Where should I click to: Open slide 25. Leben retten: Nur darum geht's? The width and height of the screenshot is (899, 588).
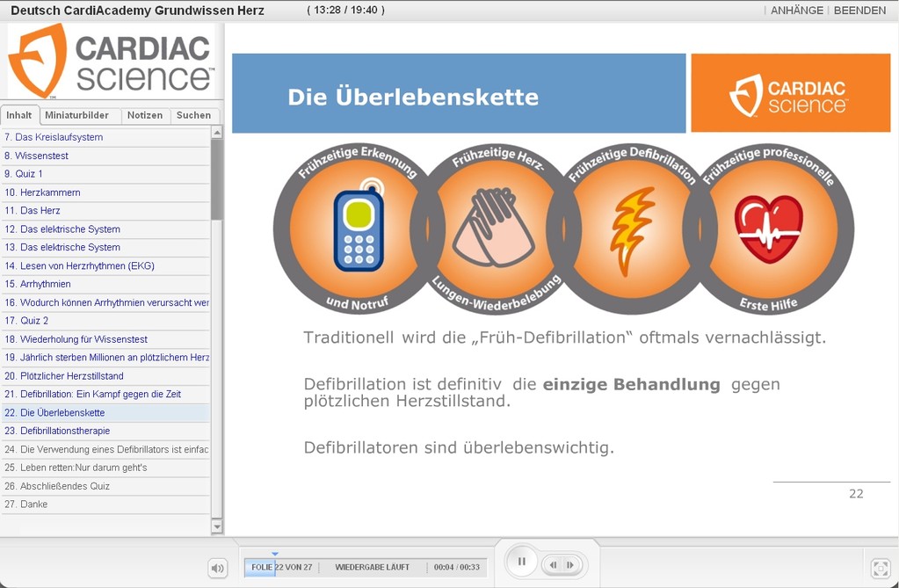(105, 468)
